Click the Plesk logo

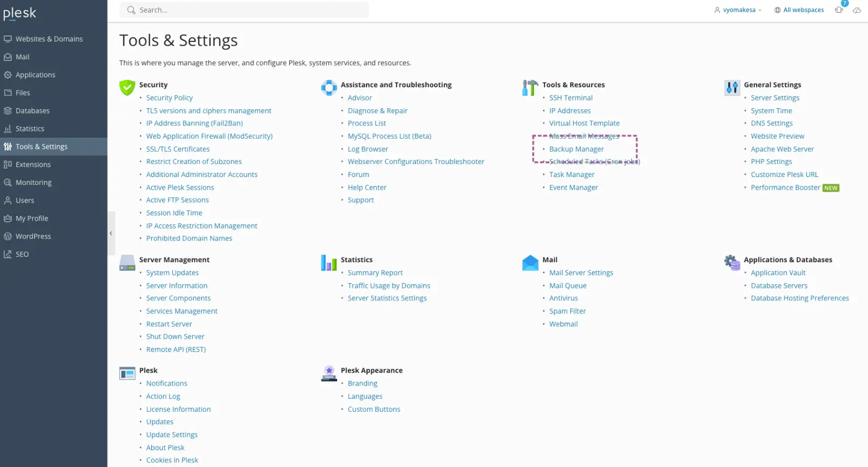click(19, 13)
